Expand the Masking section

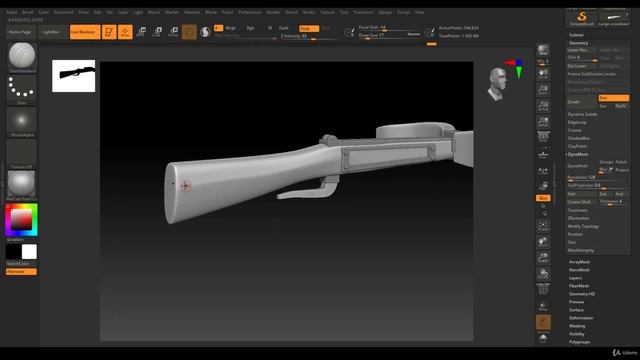[x=577, y=326]
